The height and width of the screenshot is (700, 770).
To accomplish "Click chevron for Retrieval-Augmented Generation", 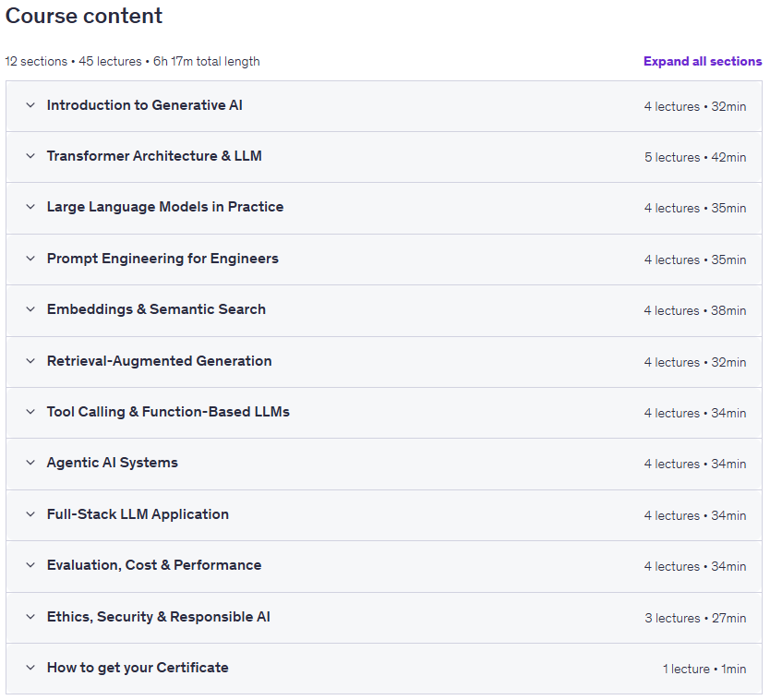I will pyautogui.click(x=30, y=361).
